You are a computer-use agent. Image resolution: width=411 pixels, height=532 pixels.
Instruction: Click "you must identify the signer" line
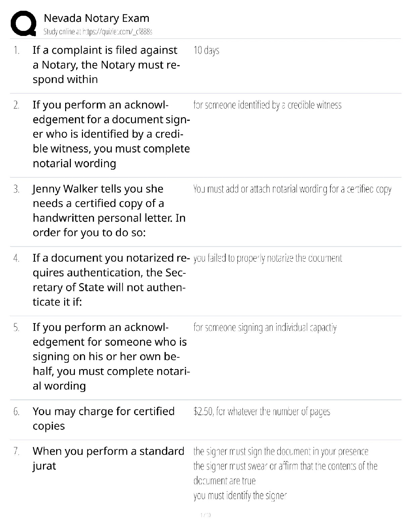[x=240, y=496]
